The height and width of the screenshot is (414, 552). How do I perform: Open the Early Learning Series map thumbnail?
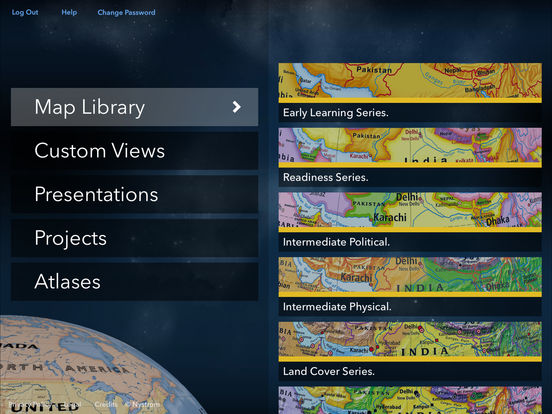[x=410, y=83]
